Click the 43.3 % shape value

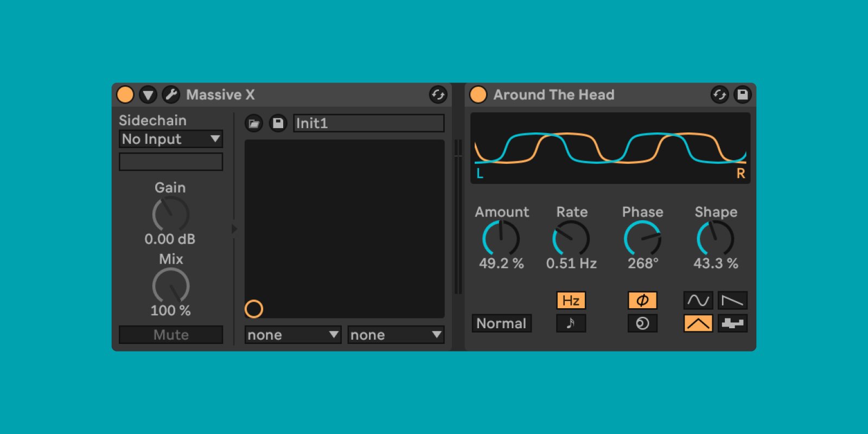pyautogui.click(x=716, y=264)
